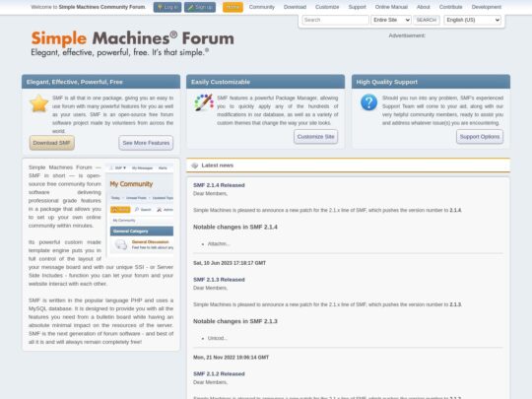Click the Sat, 10 Jun 2023 date text

230,263
